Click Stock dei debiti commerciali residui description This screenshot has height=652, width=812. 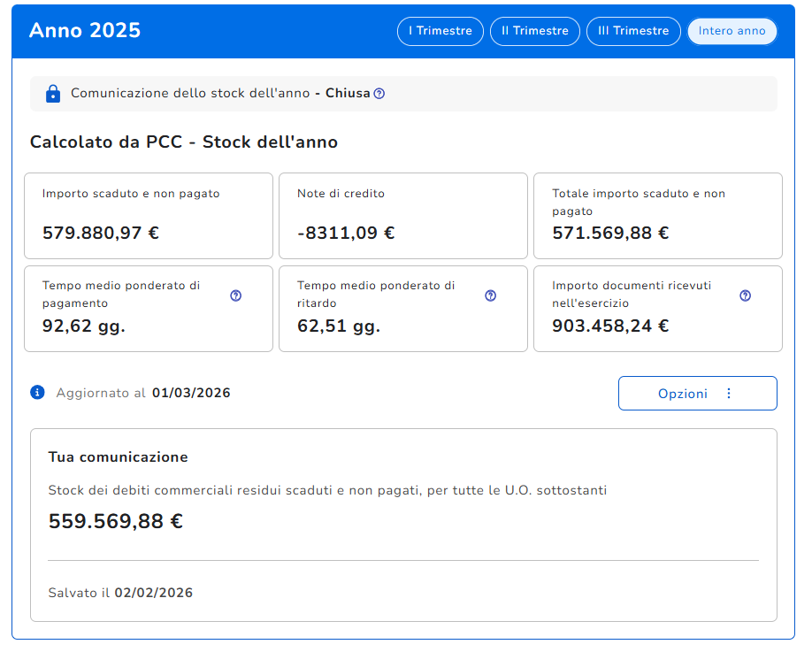click(327, 490)
